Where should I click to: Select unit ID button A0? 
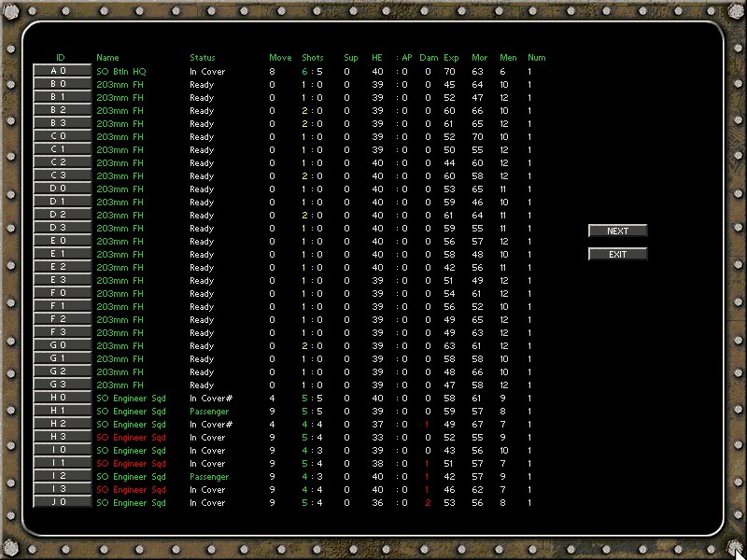62,71
